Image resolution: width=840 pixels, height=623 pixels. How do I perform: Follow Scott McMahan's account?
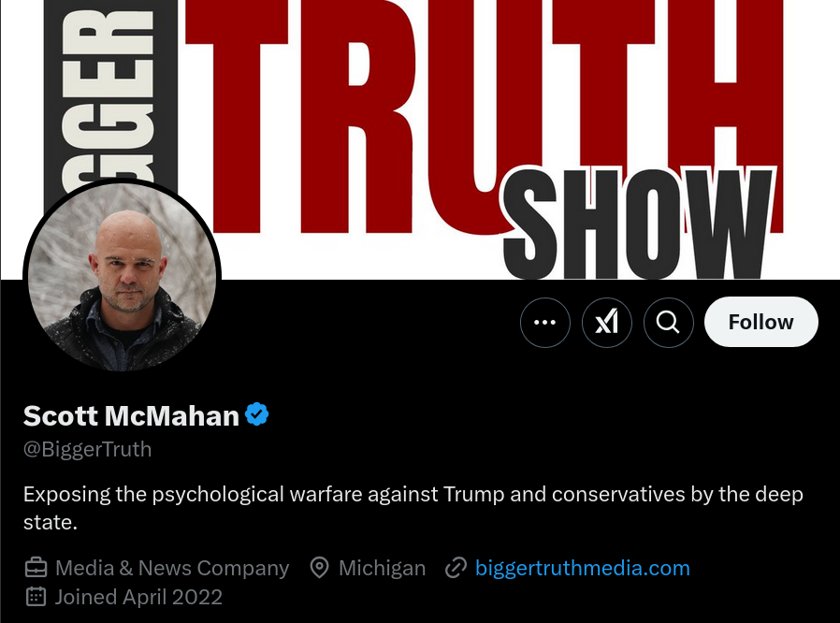(x=760, y=322)
